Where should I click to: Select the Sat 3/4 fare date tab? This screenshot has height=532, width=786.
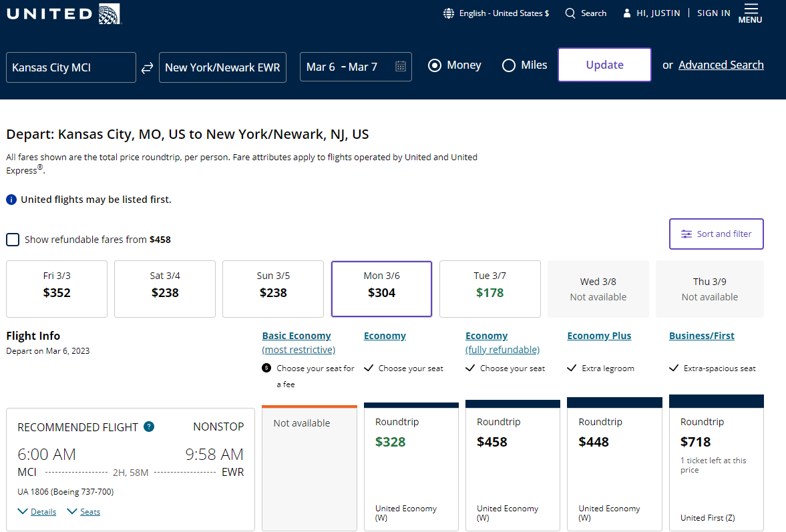coord(164,288)
